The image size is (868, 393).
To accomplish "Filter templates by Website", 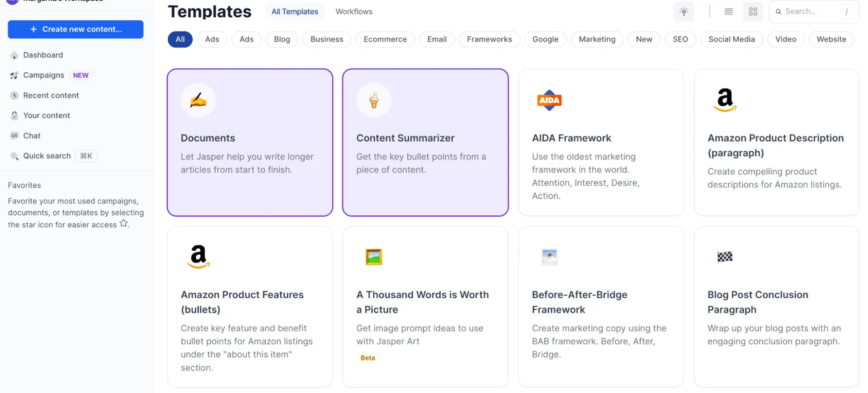I will (x=831, y=39).
